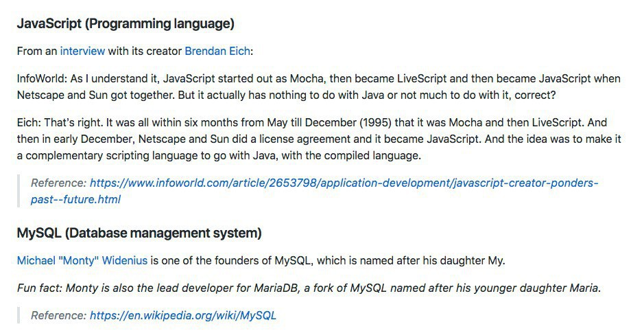Click "Reference:" label before the InfoWorld URL
The height and width of the screenshot is (331, 644).
click(58, 183)
